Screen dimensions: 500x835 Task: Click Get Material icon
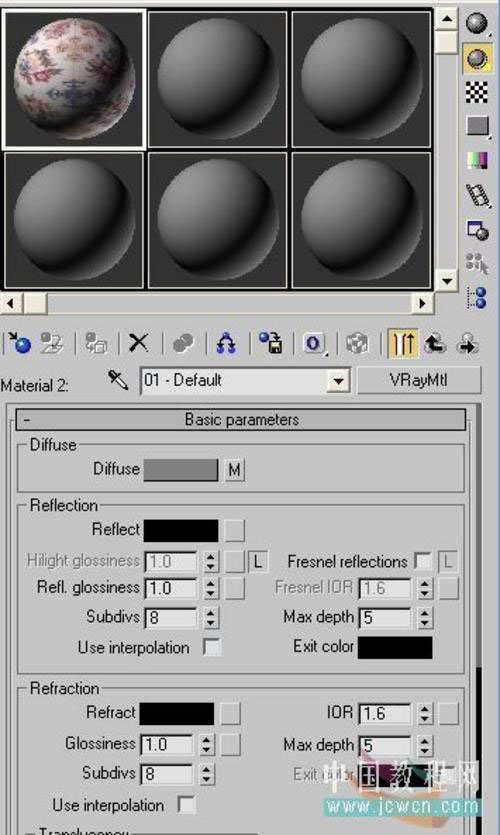click(18, 343)
